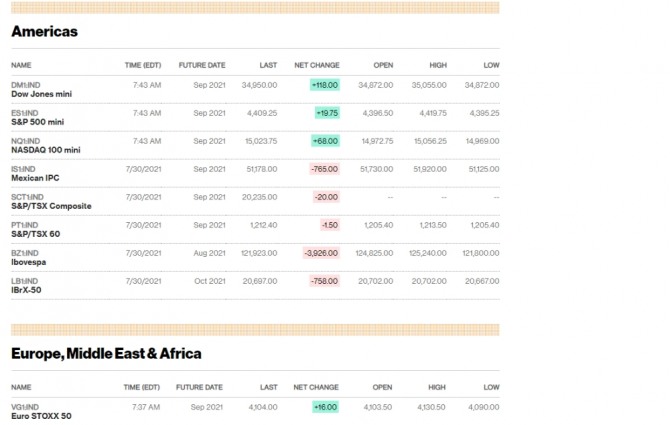Click the green +16.00 net change badge
Screen dimensions: 670x425
click(x=325, y=407)
